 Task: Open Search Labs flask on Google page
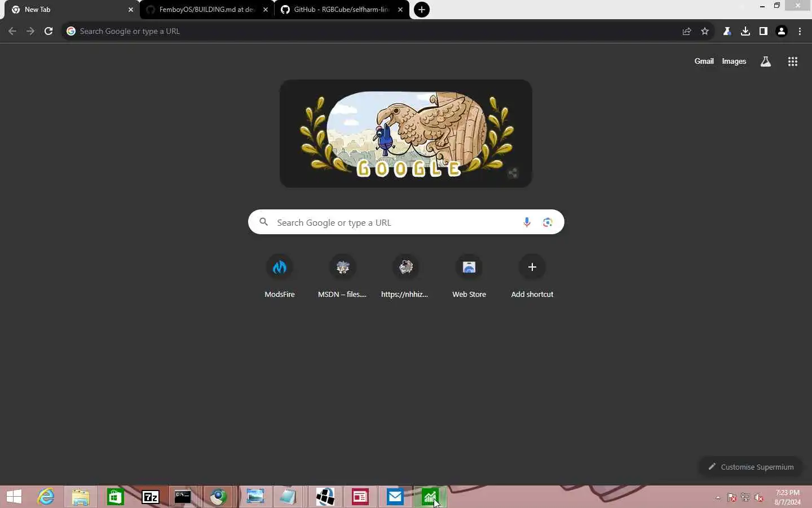tap(766, 62)
